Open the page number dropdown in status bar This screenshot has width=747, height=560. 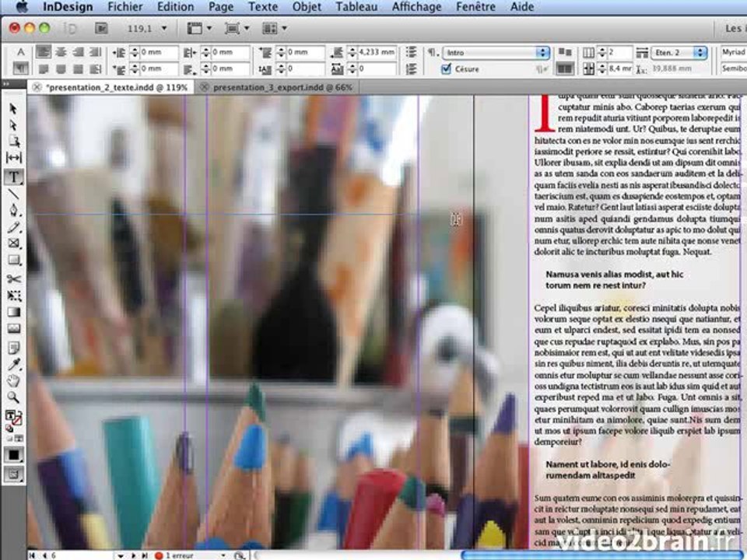pyautogui.click(x=121, y=555)
